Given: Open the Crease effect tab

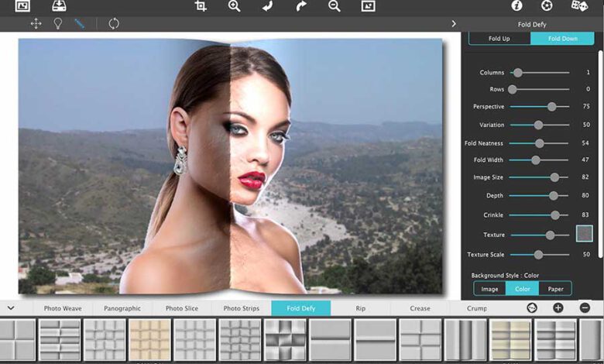Looking at the screenshot, I should point(420,308).
